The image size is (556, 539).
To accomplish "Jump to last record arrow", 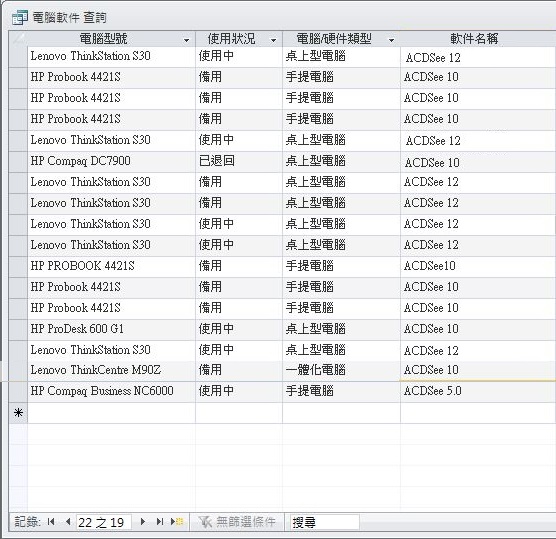I will point(160,522).
